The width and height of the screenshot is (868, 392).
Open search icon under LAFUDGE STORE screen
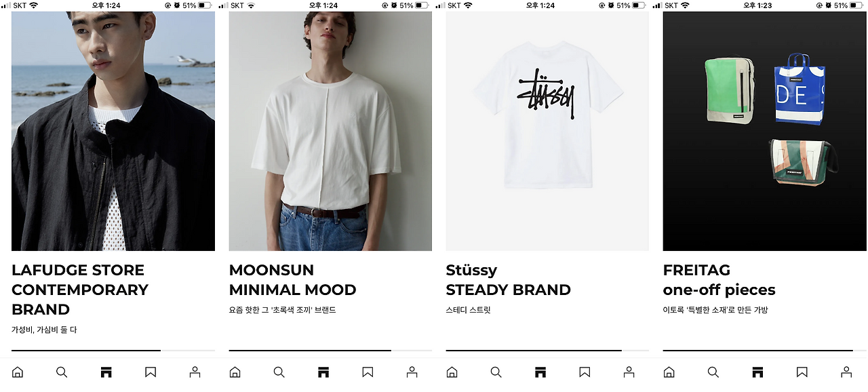click(x=62, y=372)
